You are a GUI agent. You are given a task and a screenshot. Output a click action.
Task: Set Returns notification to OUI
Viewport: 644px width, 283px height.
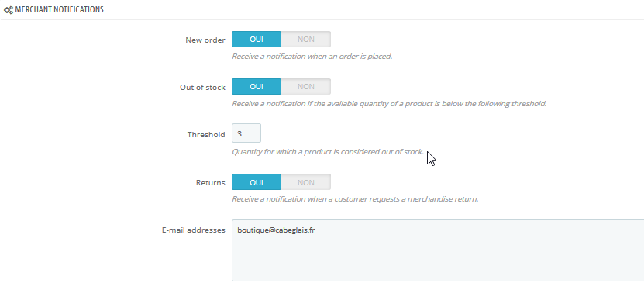pos(257,182)
